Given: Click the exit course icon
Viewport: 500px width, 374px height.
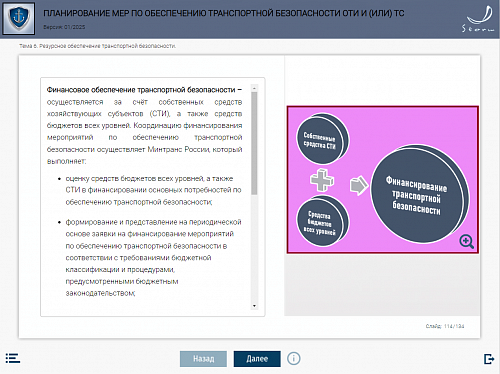Looking at the screenshot, I should click(489, 359).
